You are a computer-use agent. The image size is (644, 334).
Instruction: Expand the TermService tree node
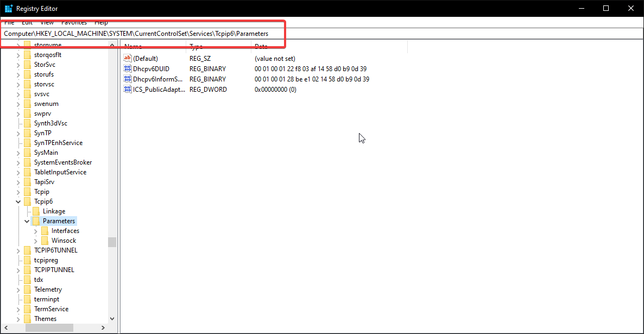click(x=18, y=310)
